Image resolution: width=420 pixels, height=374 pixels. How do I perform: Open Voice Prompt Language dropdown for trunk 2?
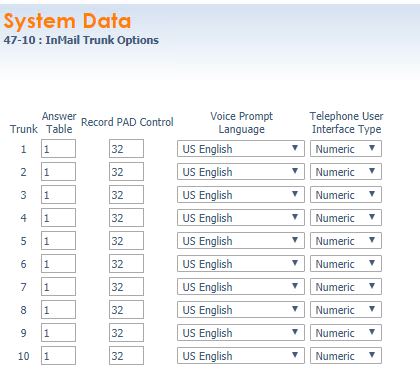pos(241,172)
